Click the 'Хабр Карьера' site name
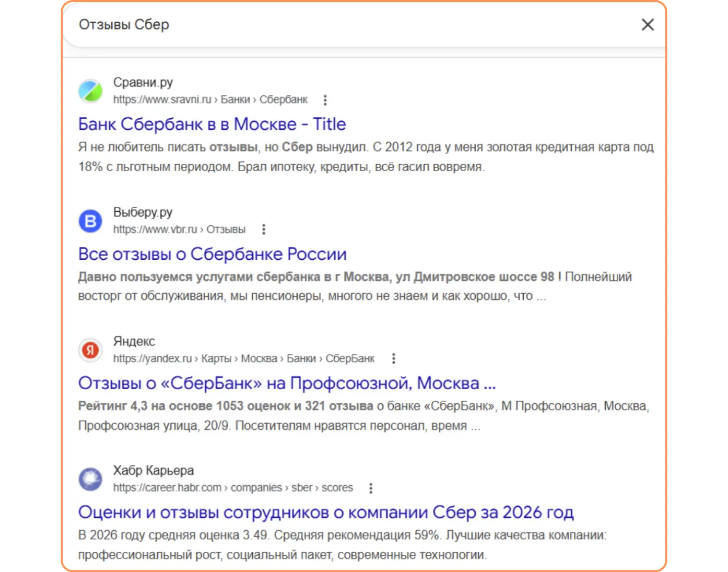The image size is (728, 572). click(x=154, y=470)
